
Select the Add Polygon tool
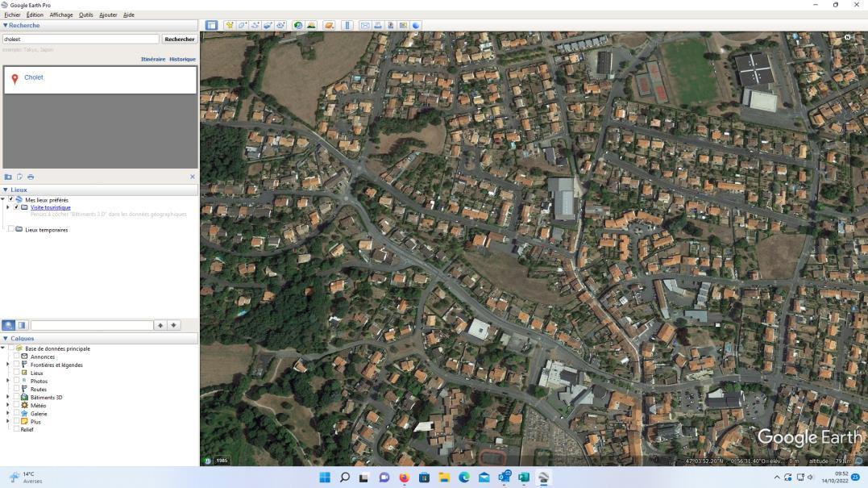243,26
